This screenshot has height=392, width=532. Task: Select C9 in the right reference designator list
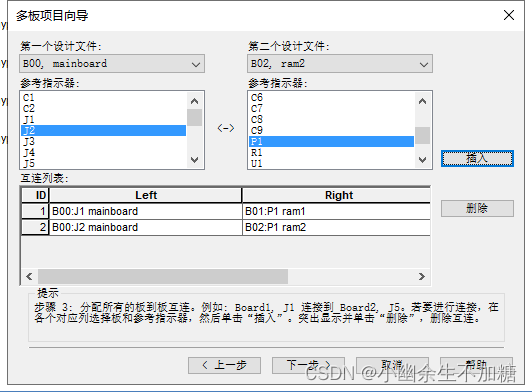click(x=331, y=130)
